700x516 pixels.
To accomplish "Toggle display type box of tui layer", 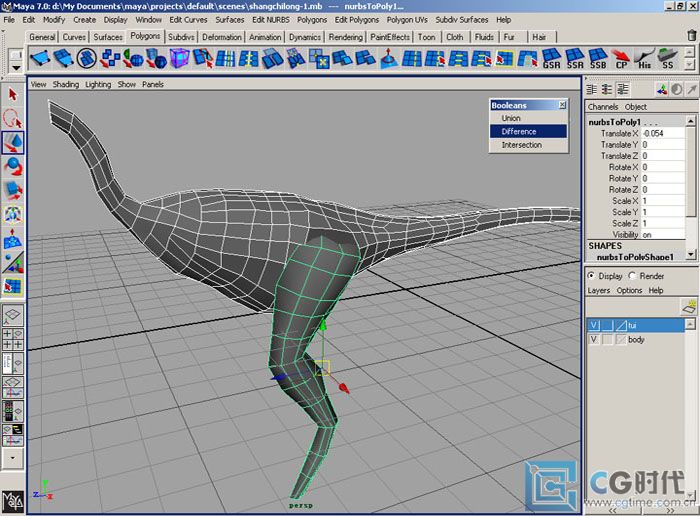I will [607, 325].
